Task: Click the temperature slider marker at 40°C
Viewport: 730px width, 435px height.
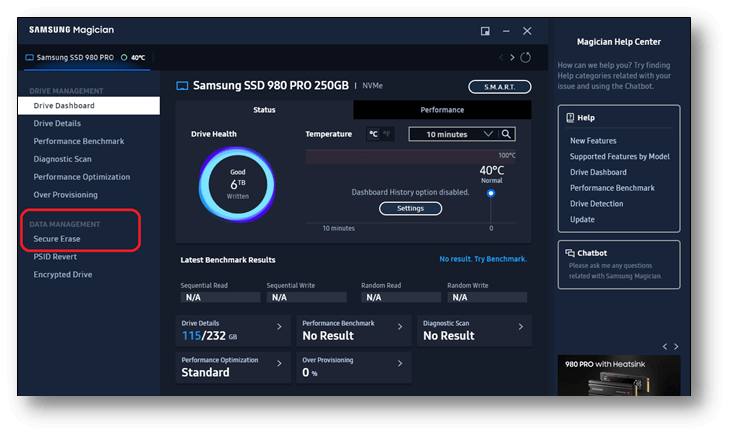Action: [490, 194]
